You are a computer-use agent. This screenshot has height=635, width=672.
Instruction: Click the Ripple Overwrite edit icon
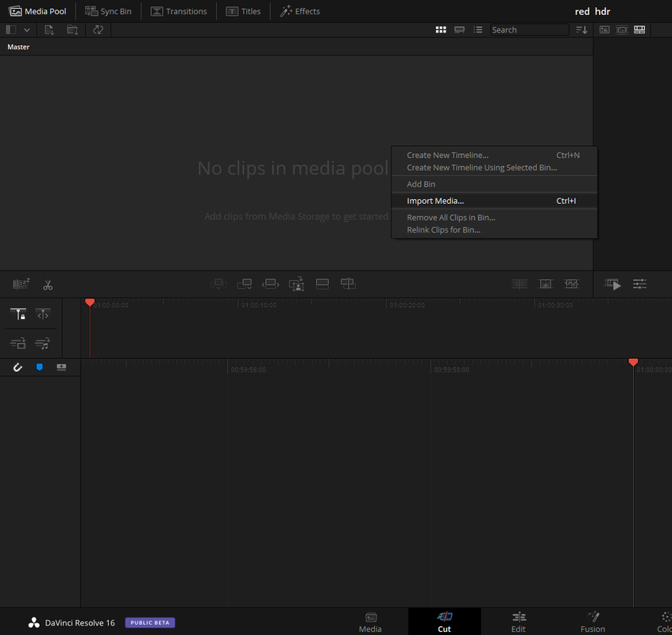coord(270,284)
